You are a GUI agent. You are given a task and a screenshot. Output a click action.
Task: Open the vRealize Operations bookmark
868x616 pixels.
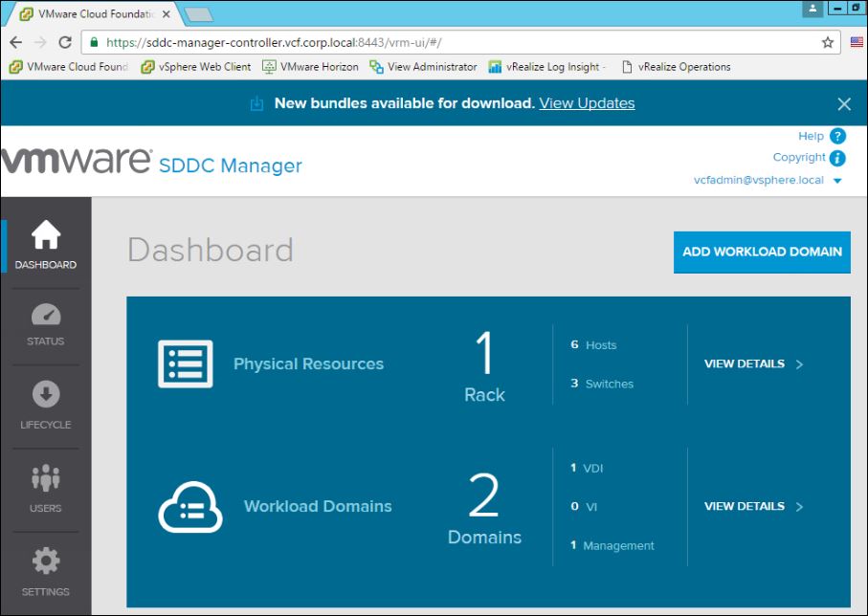click(676, 67)
